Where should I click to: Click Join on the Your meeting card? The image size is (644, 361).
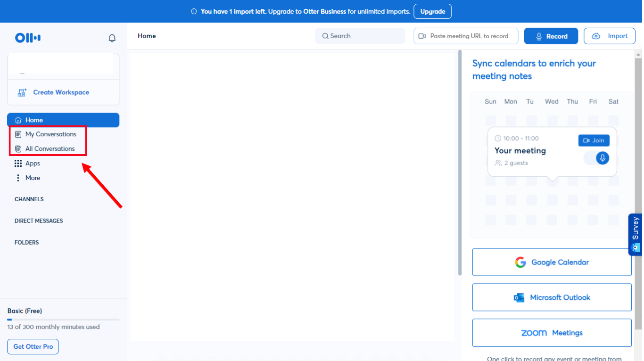(594, 140)
